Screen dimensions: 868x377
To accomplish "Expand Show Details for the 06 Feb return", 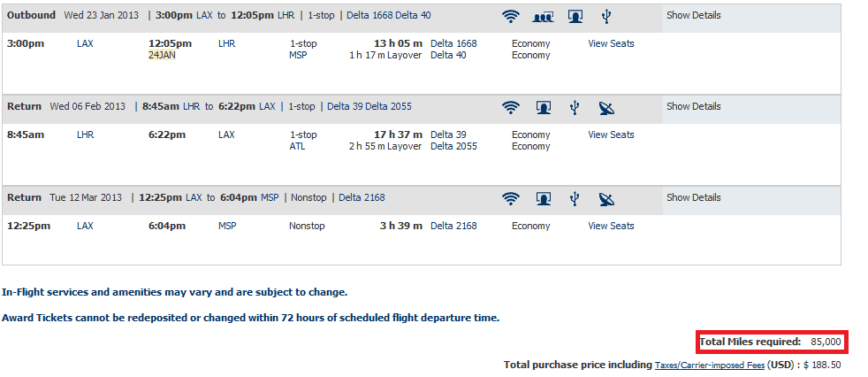I will coord(694,106).
